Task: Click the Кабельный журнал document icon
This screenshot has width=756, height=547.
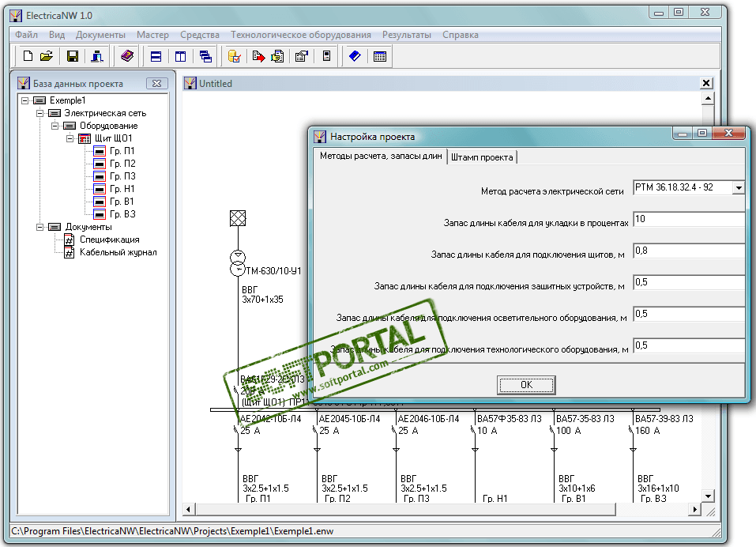Action: [x=70, y=252]
